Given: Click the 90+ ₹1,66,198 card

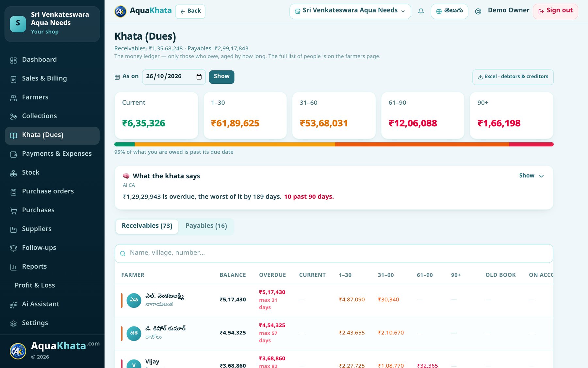Looking at the screenshot, I should coord(512,115).
